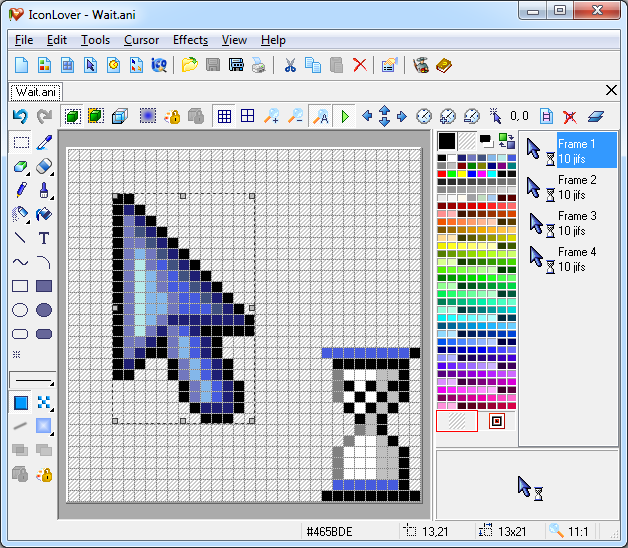Select Frame 2 in the frame list
Screen dimensions: 628x548
[x=570, y=187]
